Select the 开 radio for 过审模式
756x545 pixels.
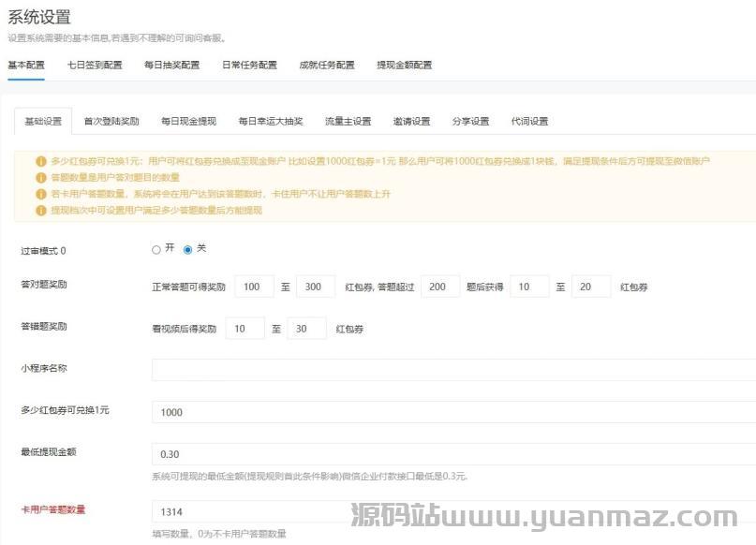click(x=156, y=250)
